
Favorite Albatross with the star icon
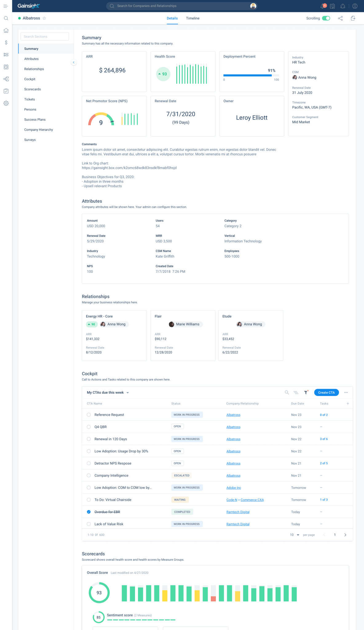click(44, 18)
